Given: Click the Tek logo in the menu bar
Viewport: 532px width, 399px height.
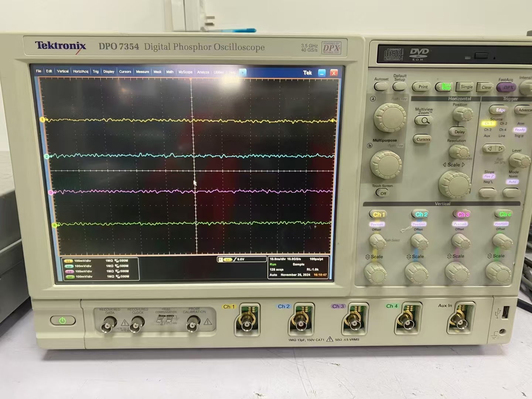Looking at the screenshot, I should pyautogui.click(x=307, y=72).
